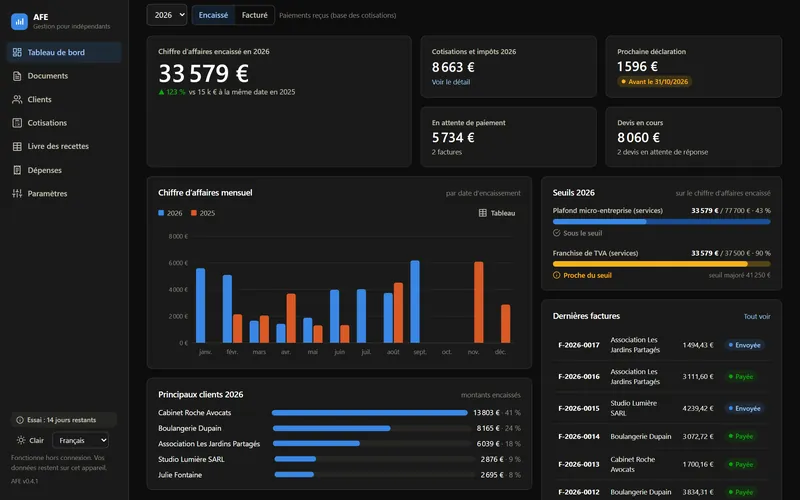Show the chart as Tableau
Viewport: 800px width, 500px height.
pyautogui.click(x=497, y=213)
